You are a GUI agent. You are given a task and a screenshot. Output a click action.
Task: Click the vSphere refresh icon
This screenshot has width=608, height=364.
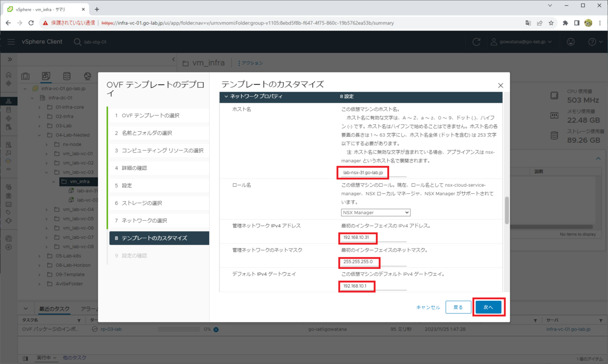tap(476, 42)
